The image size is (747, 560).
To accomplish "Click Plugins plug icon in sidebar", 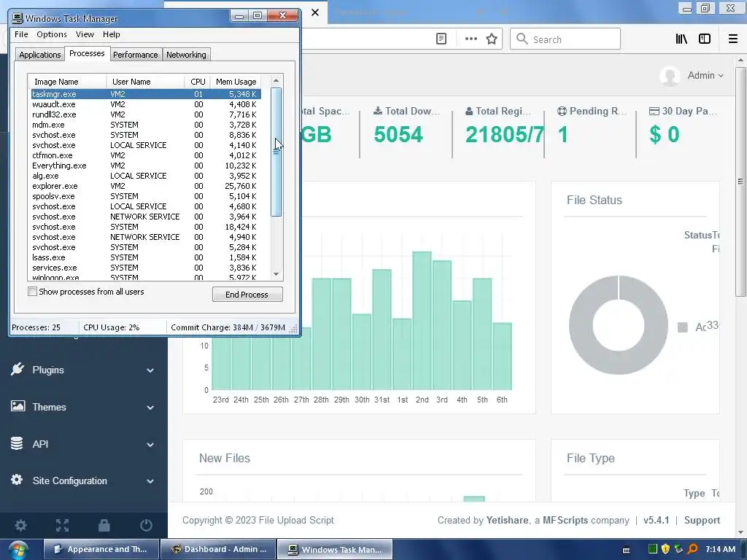I will (18, 369).
